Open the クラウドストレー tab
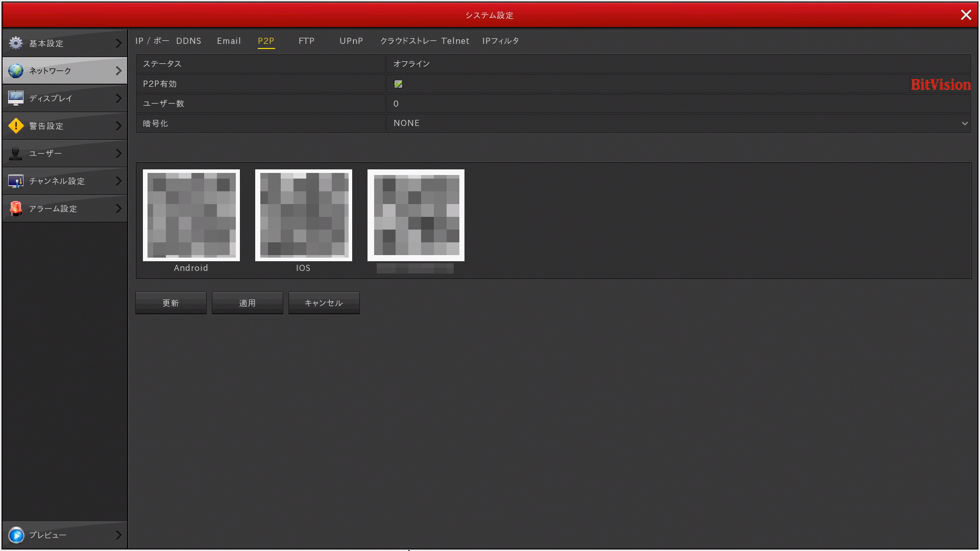 408,41
